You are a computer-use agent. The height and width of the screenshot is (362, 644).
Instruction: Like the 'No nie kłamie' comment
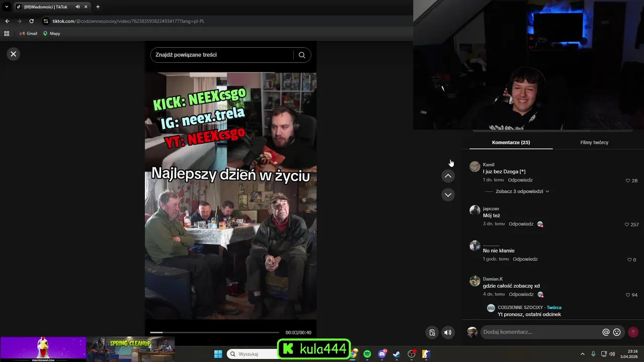pyautogui.click(x=629, y=259)
